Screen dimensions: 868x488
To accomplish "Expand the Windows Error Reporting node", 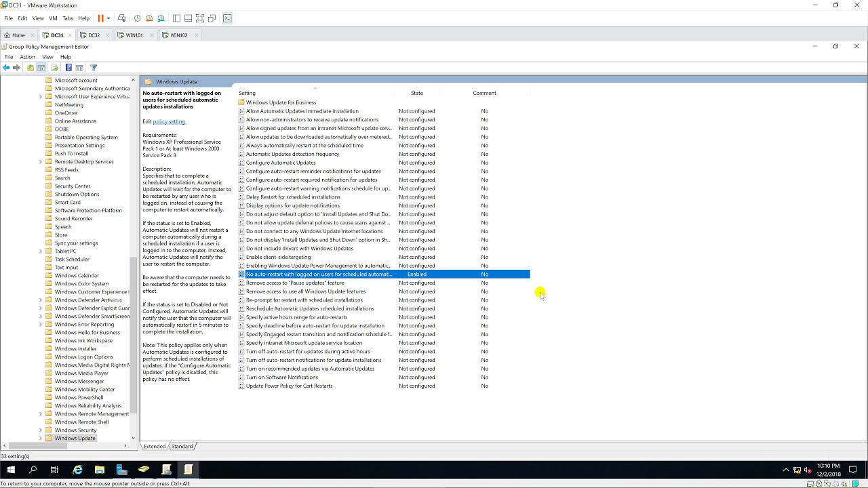I will point(40,324).
